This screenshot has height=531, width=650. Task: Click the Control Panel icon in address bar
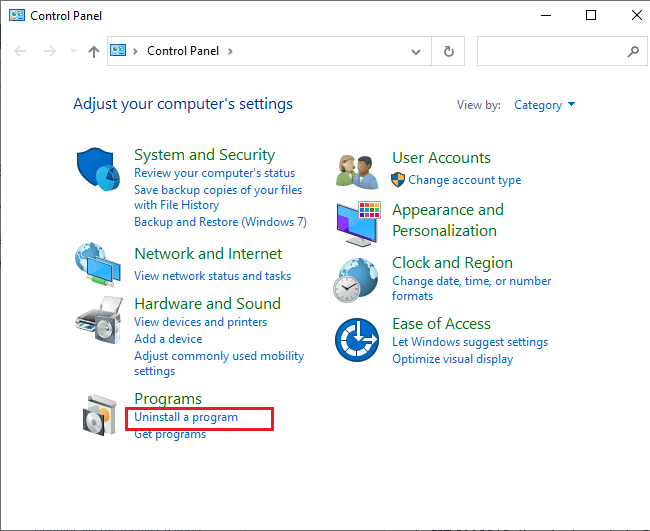pos(118,51)
